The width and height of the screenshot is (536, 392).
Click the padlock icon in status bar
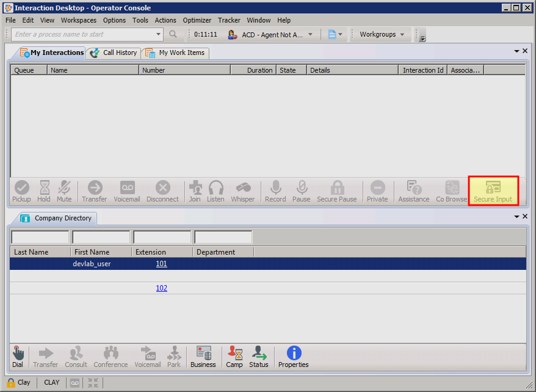point(10,383)
